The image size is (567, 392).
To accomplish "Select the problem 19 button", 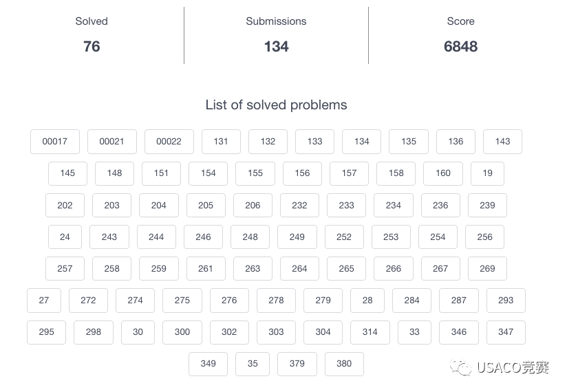I will coord(487,173).
